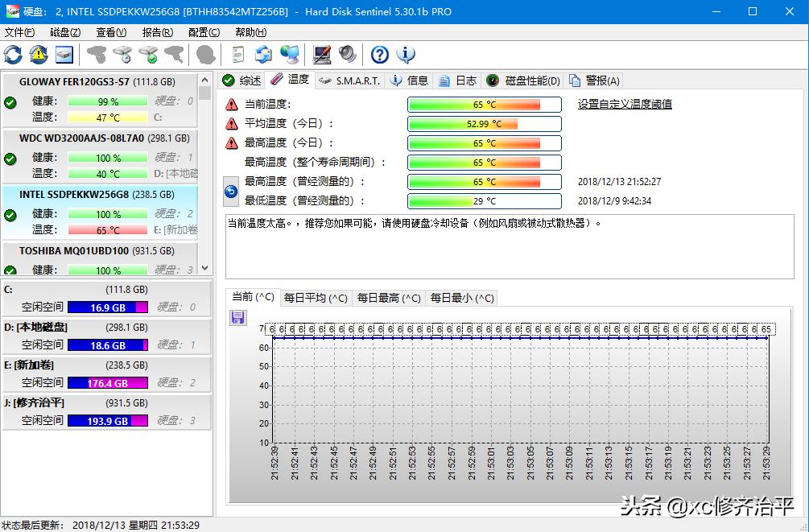Screen dimensions: 809x532
Task: Click the speaker sound settings toolbar icon
Action: pos(346,55)
